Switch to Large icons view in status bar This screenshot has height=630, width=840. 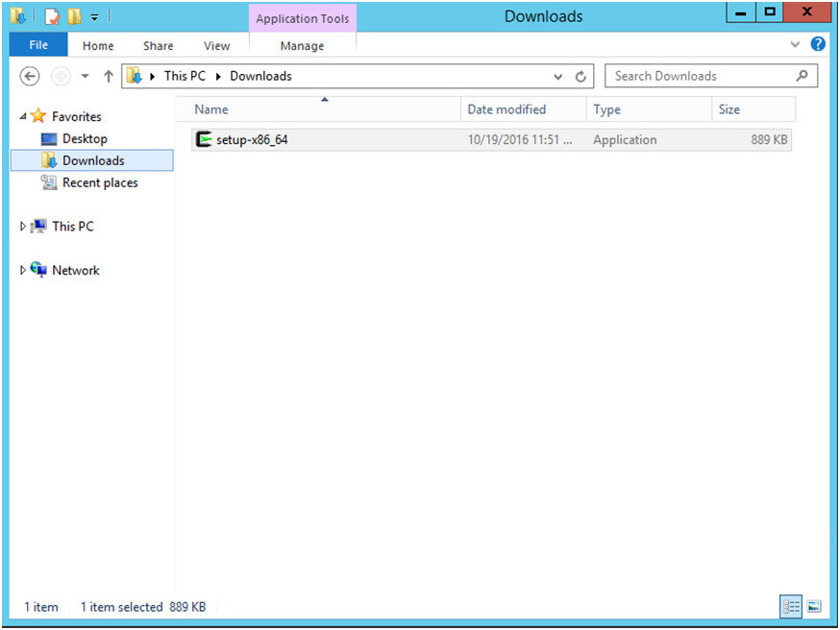[814, 606]
